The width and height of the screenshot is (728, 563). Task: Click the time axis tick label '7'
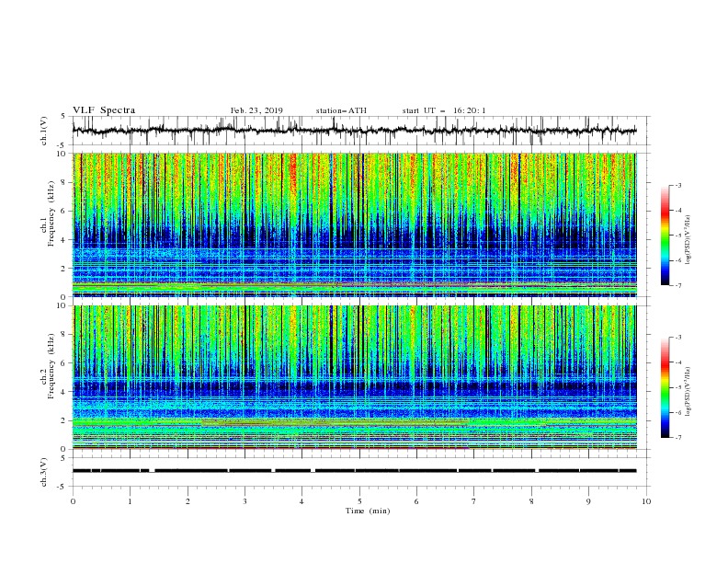pos(474,501)
